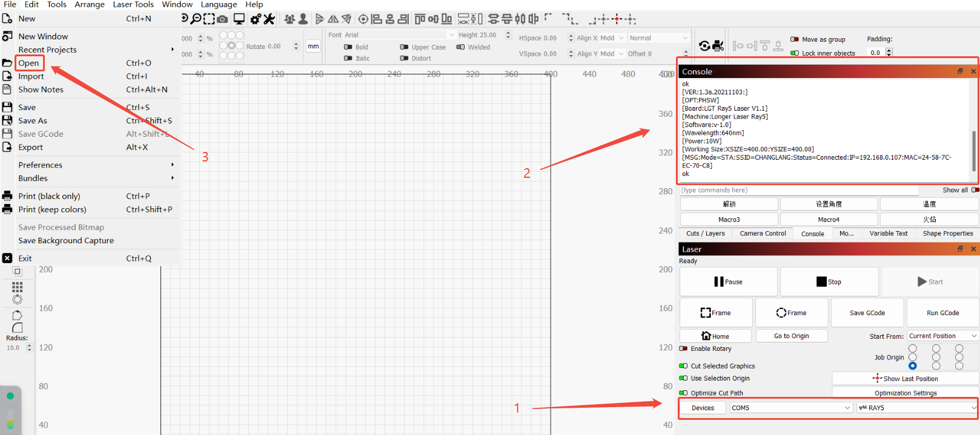
Task: Open the Start From dropdown
Action: (942, 336)
